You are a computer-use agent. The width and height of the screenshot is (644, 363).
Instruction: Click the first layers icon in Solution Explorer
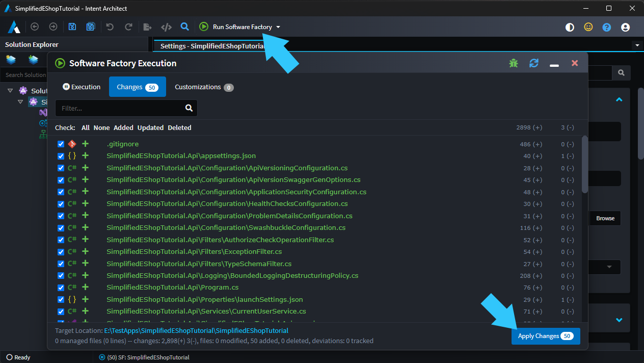pyautogui.click(x=11, y=60)
